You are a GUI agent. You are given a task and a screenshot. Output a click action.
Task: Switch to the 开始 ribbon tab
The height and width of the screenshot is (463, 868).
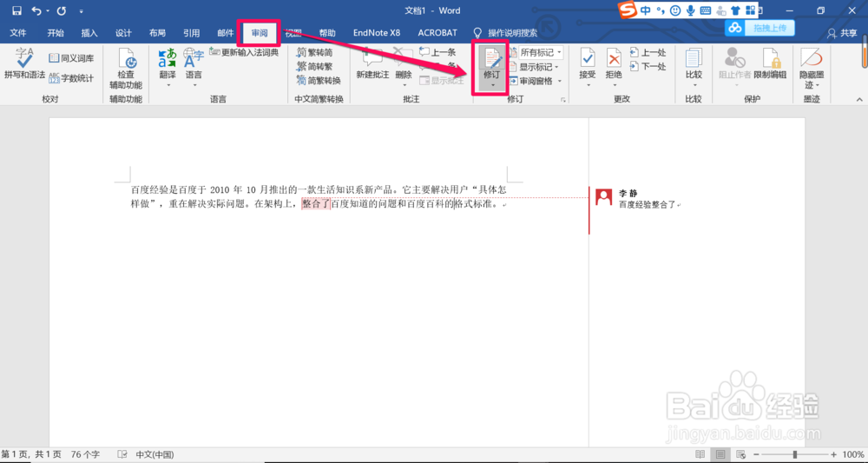coord(56,33)
